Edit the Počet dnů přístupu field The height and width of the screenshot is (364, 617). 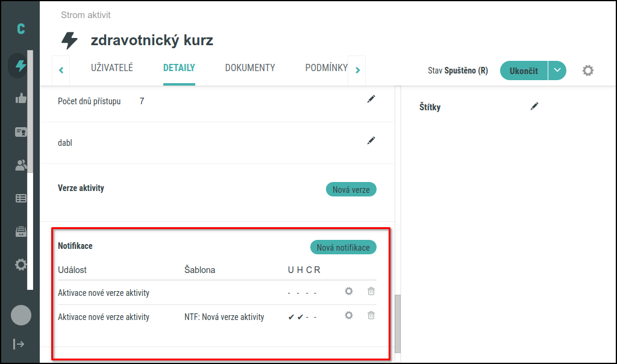coord(371,99)
